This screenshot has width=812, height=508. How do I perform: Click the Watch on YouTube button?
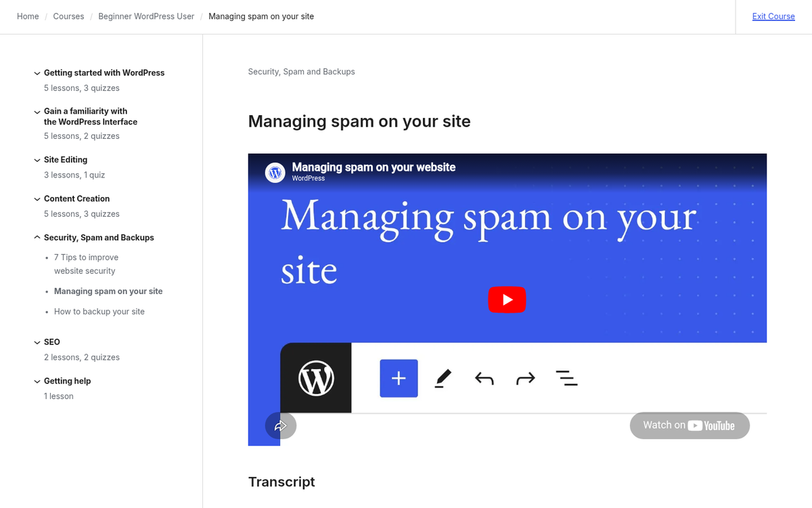click(x=689, y=425)
